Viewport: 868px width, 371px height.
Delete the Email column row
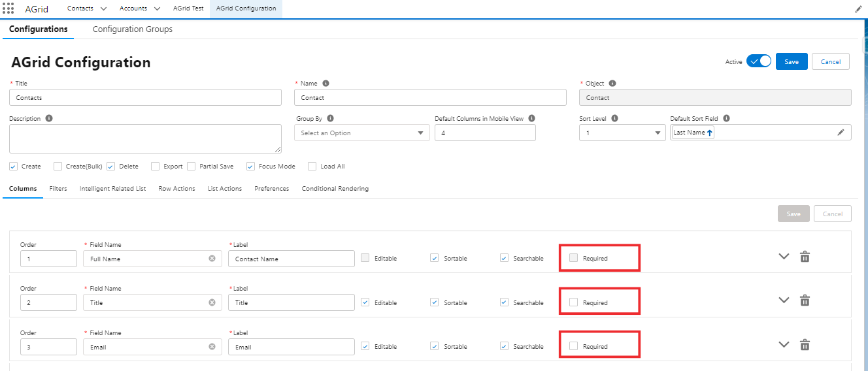click(805, 345)
